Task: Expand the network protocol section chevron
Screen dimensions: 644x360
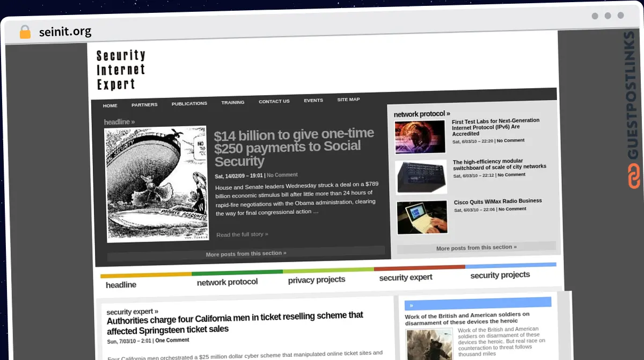Action: point(448,113)
